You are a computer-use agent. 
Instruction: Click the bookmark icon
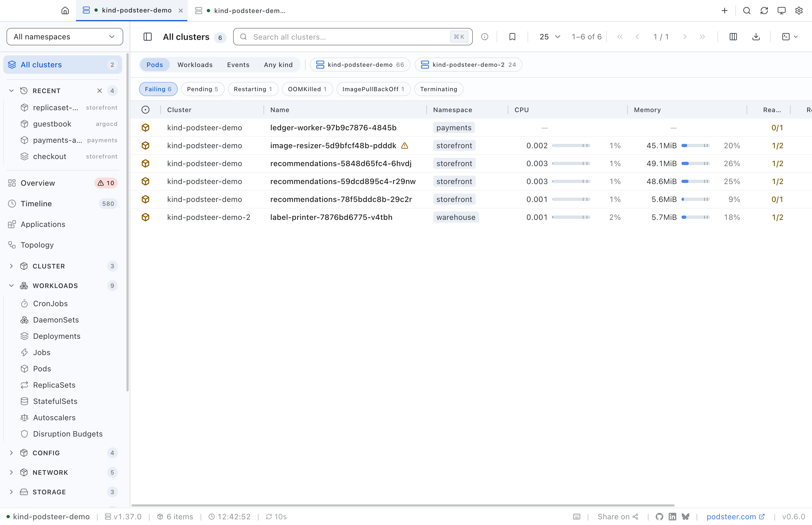click(512, 37)
